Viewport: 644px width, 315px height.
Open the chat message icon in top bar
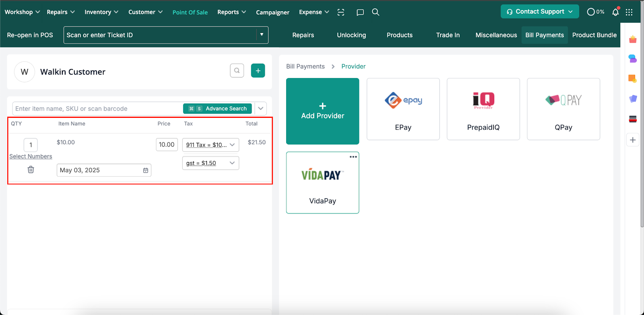tap(360, 12)
